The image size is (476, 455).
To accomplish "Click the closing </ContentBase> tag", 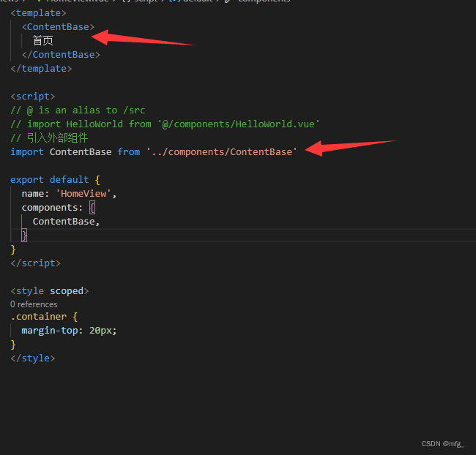I will 61,55.
